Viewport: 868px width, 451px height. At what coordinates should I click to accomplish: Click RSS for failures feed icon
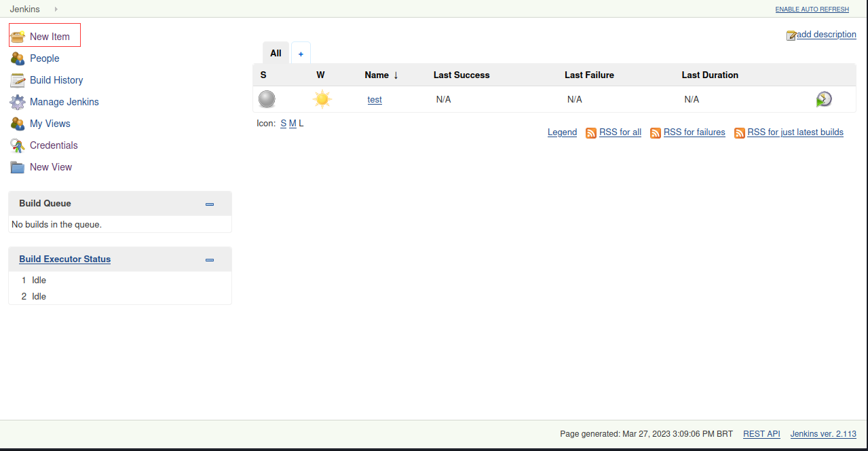click(656, 133)
